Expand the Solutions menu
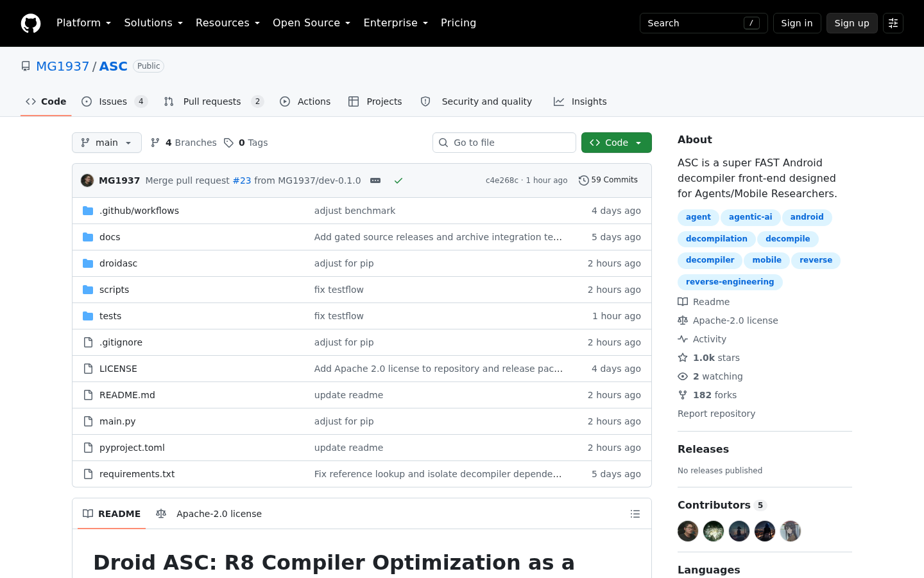The width and height of the screenshot is (924, 578). coord(153,23)
